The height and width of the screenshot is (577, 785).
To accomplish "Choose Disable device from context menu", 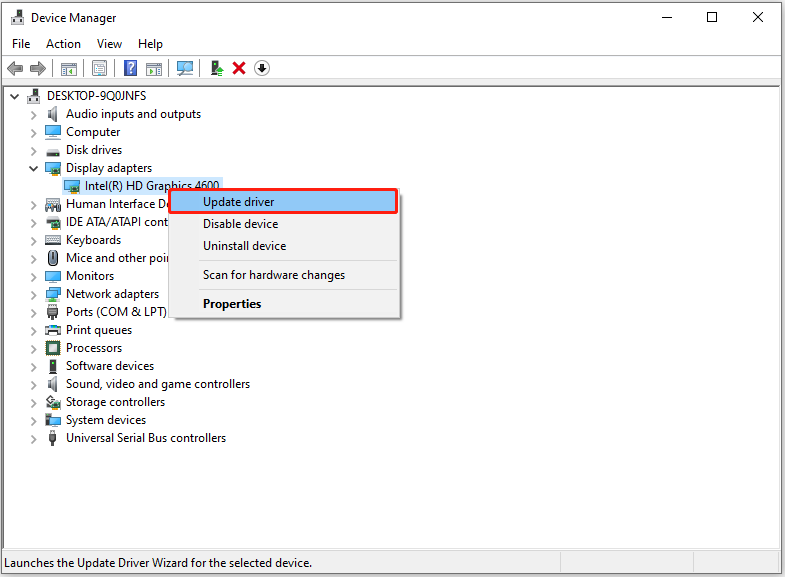I will (284, 224).
